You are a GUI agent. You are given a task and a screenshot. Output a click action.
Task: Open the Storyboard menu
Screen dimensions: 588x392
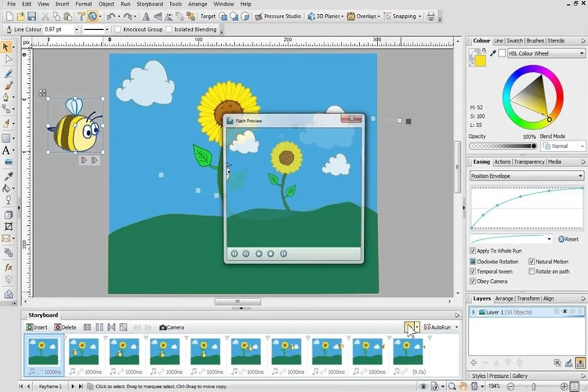(149, 4)
